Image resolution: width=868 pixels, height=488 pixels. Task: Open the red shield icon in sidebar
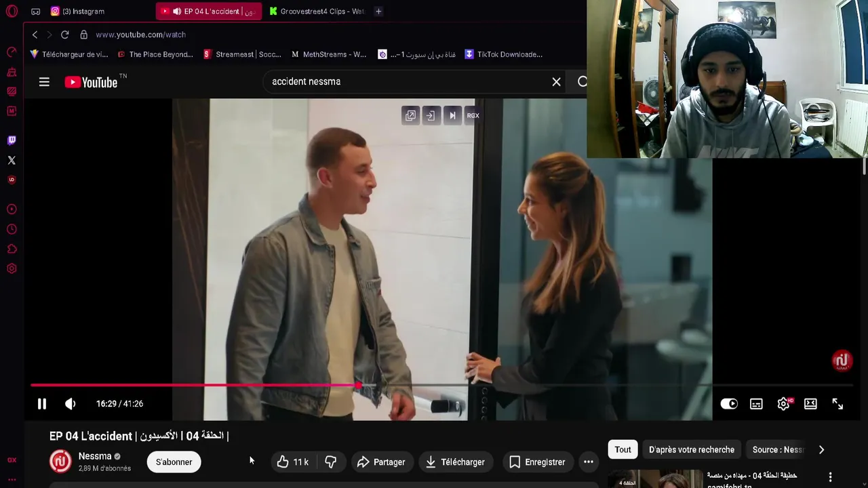12,180
